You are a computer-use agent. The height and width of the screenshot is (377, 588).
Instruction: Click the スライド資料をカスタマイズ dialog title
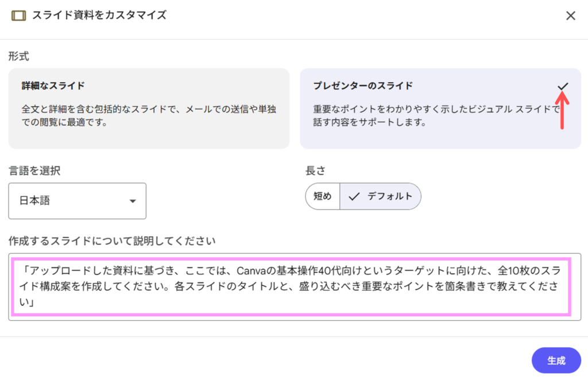click(x=99, y=15)
